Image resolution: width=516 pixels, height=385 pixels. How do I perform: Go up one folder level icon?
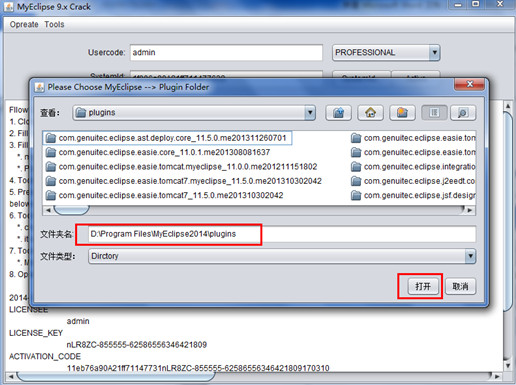(338, 113)
